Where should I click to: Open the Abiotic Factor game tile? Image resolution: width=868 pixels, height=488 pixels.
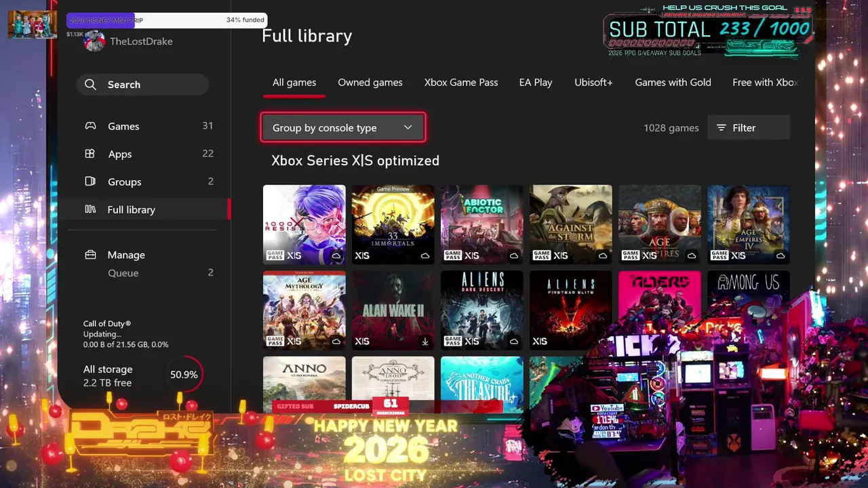482,224
